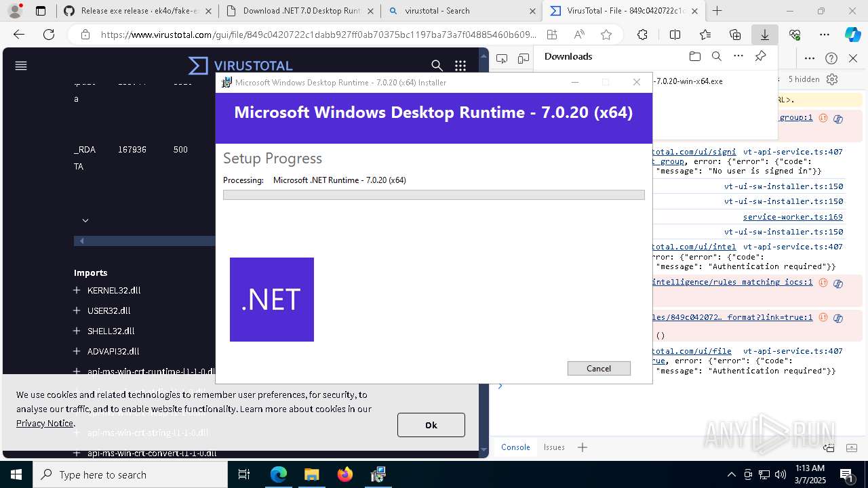The image size is (868, 488).
Task: Open Browser essentials heart icon
Action: click(x=795, y=35)
